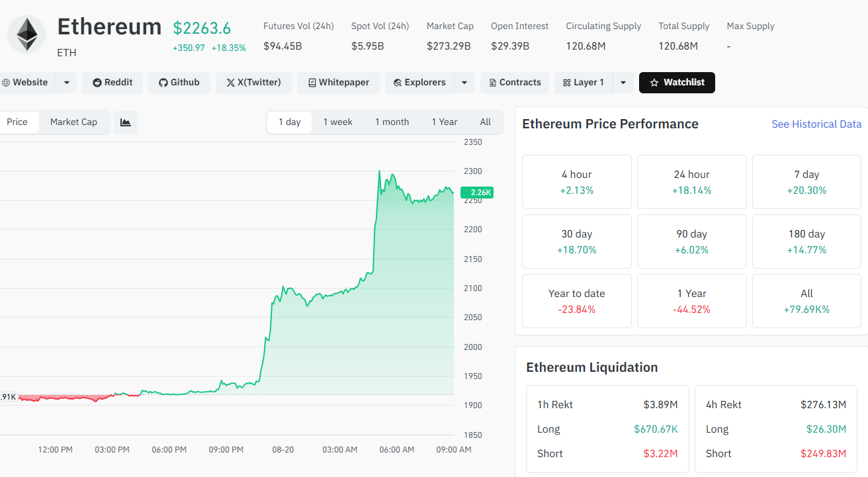Open the chart type icon button
This screenshot has height=477, width=868.
tap(126, 122)
